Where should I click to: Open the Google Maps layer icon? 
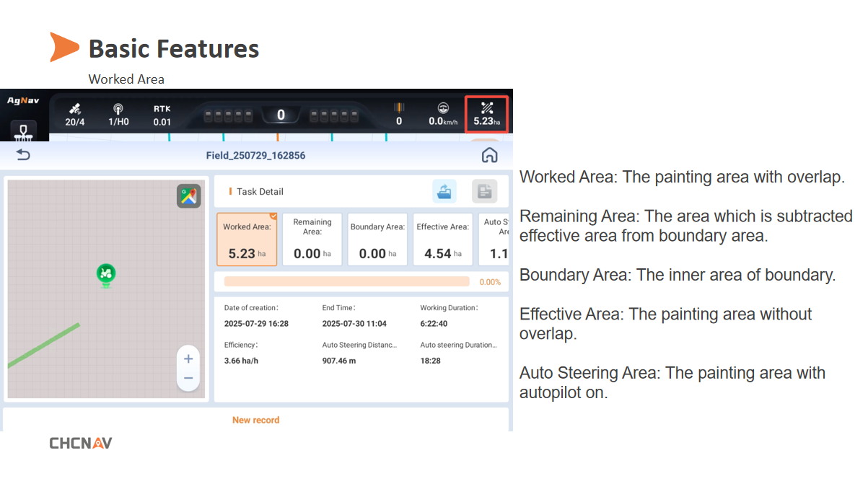tap(189, 196)
